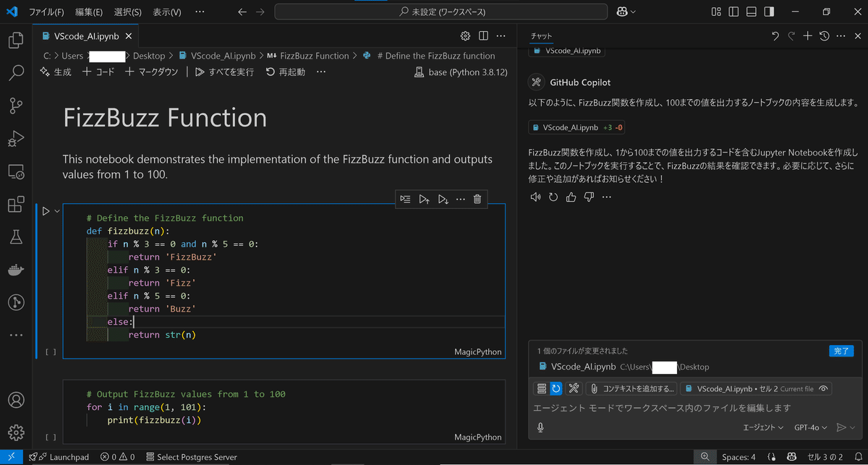The height and width of the screenshot is (465, 868).
Task: Execute cell and below with run-down icon
Action: [x=443, y=199]
